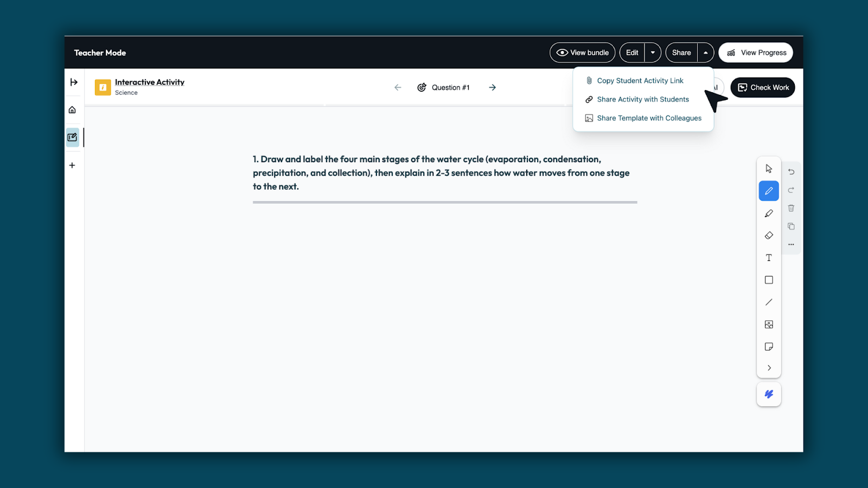Add new item with plus icon

[72, 165]
